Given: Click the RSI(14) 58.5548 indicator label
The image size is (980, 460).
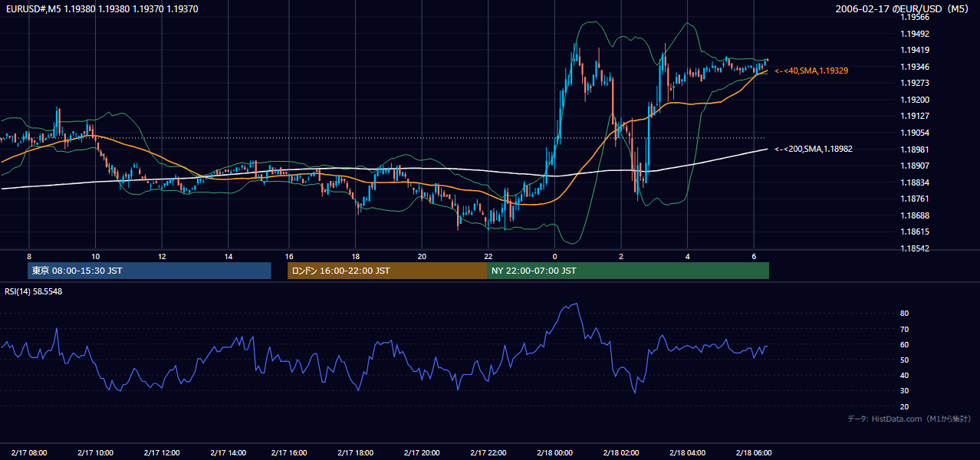Looking at the screenshot, I should point(34,291).
